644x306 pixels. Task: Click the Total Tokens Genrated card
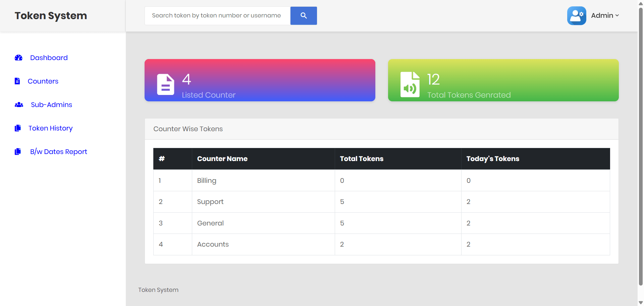click(503, 80)
